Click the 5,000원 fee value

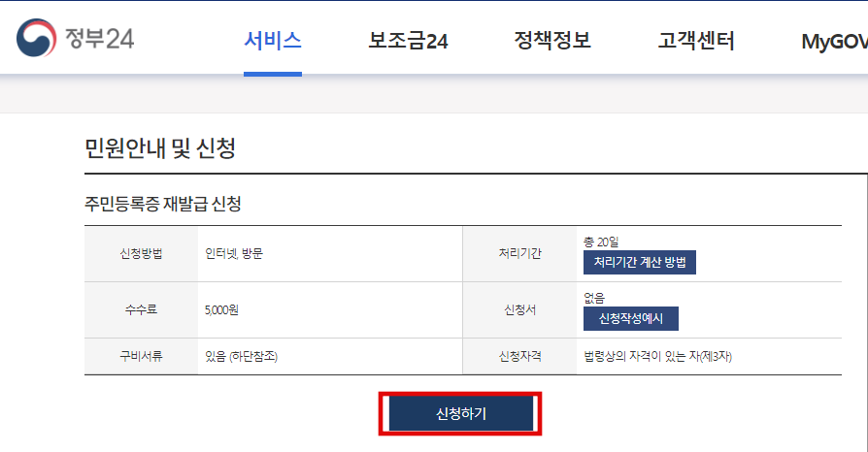(221, 309)
